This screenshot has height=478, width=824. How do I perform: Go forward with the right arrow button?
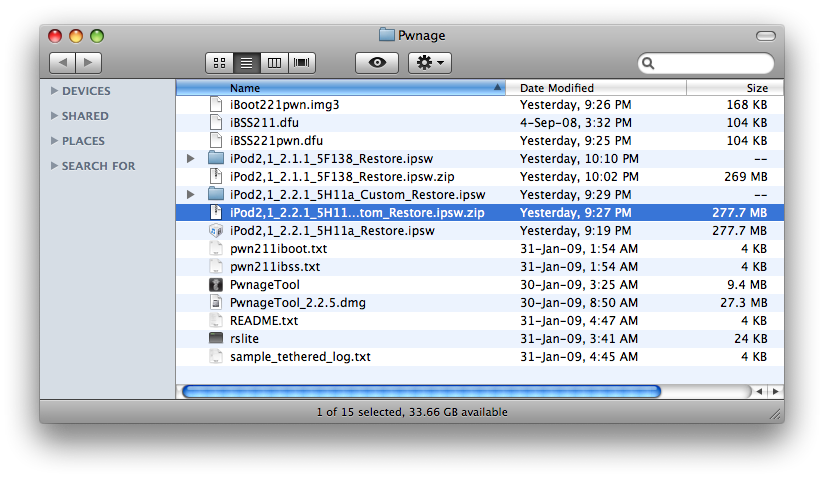pyautogui.click(x=88, y=63)
